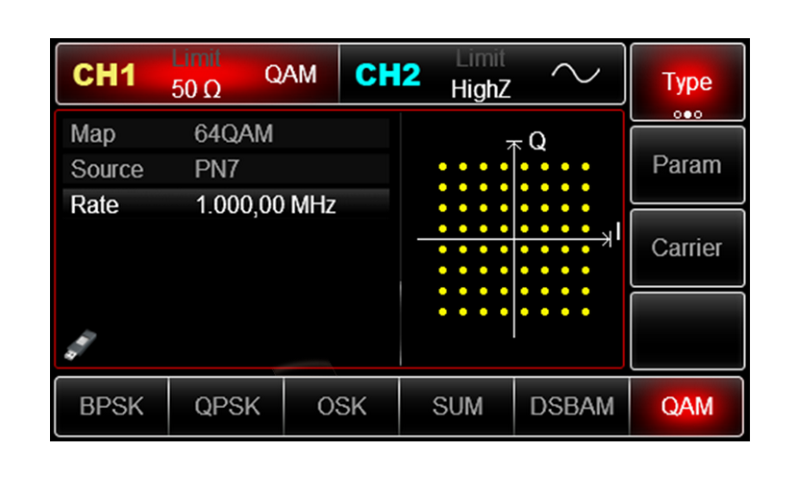Screen dimensions: 800x480
Task: Pick DSBAM modulation type
Action: [572, 407]
